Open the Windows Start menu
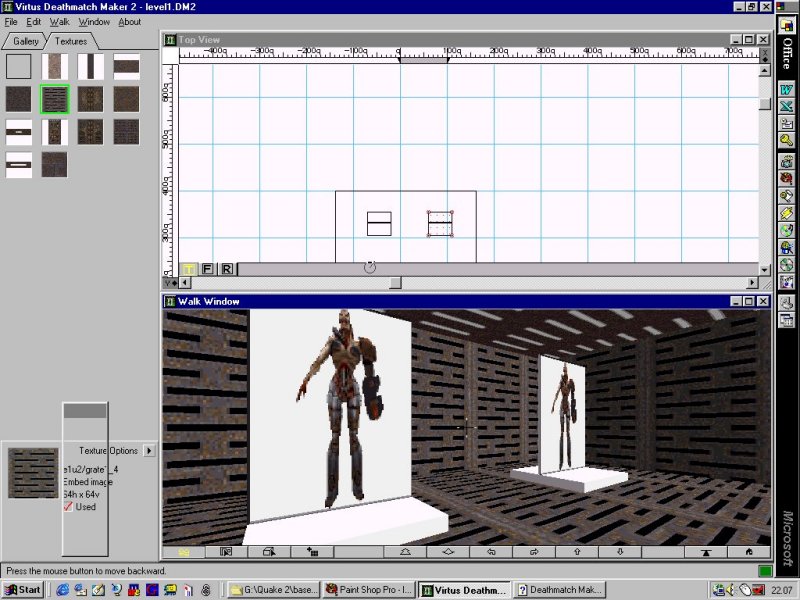Image resolution: width=800 pixels, height=600 pixels. point(23,590)
